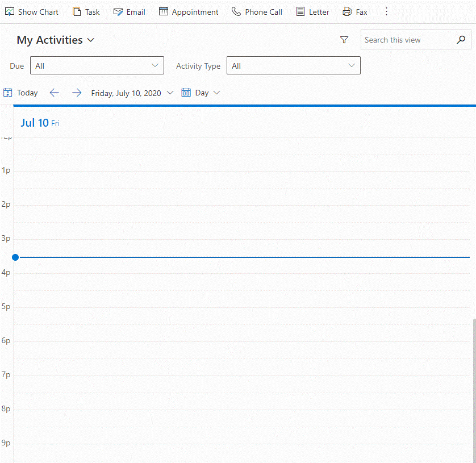
Task: Open the Activity Type dropdown
Action: coord(293,66)
